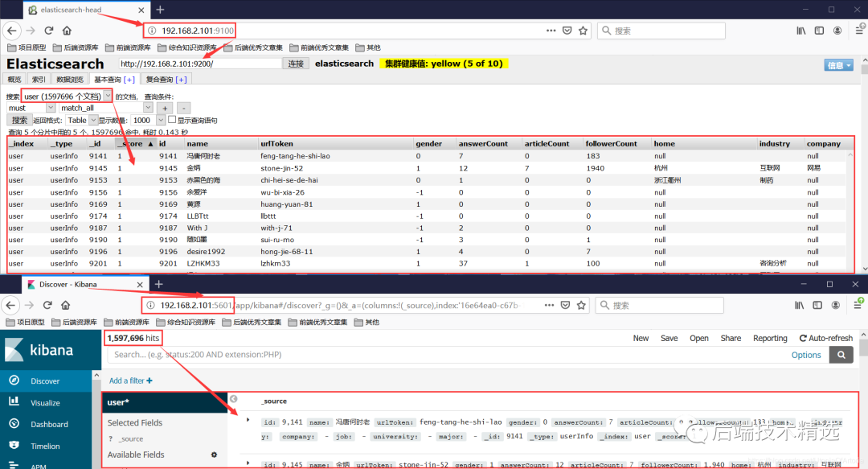This screenshot has width=868, height=469.
Task: Open account icon in elasticsearch-head browser
Action: point(837,31)
